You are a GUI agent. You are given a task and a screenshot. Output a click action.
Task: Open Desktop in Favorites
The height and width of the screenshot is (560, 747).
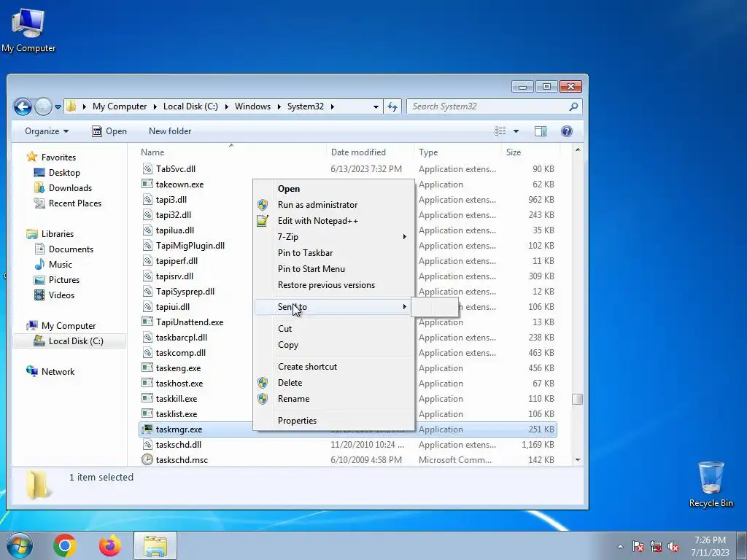(57, 172)
